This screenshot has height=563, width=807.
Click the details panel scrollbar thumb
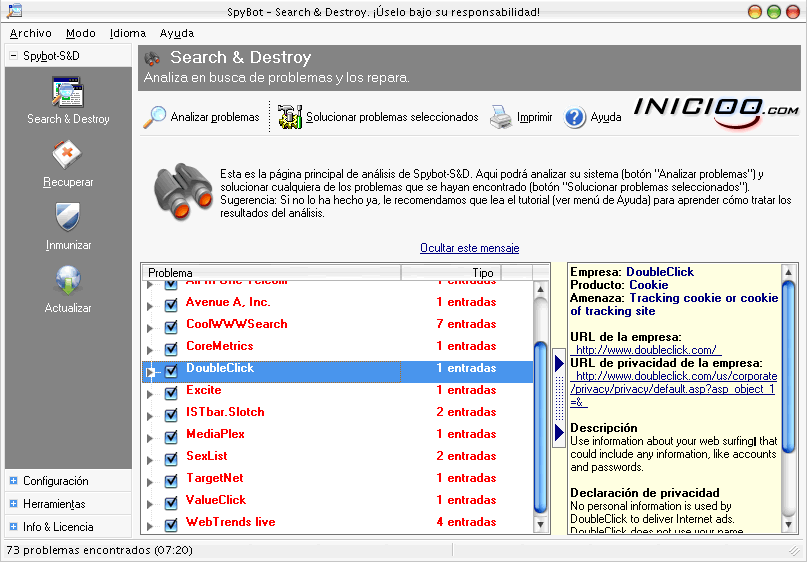[x=788, y=366]
